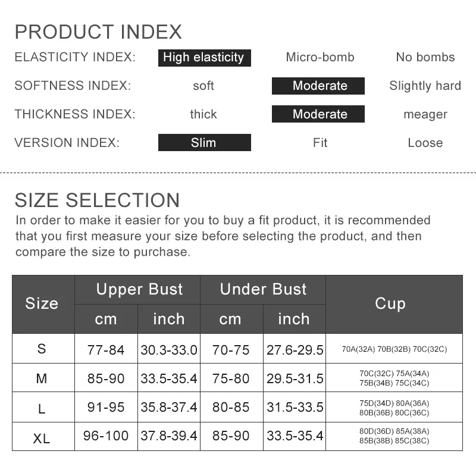Select the size M row label

(42, 378)
